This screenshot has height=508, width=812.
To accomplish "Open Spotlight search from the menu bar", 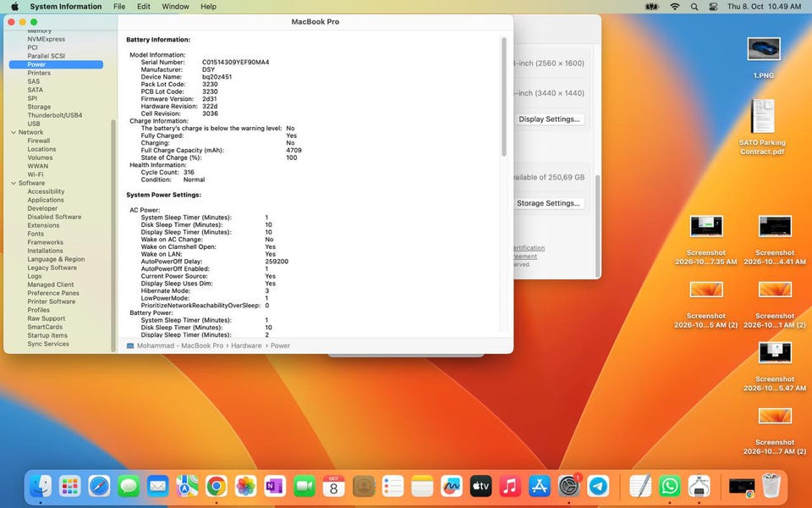I will (x=694, y=7).
